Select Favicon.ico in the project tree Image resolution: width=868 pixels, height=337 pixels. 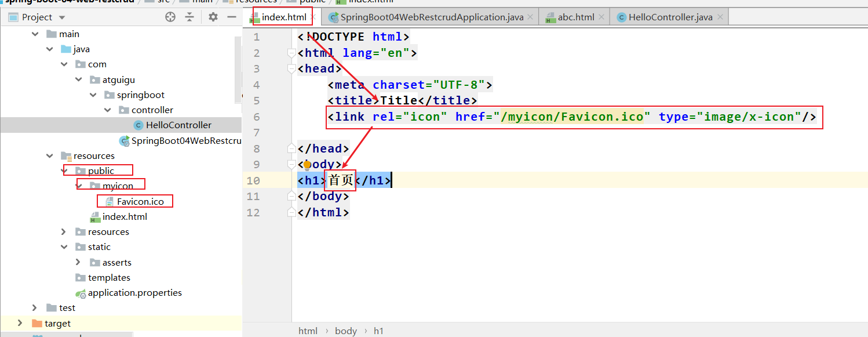[x=140, y=201]
